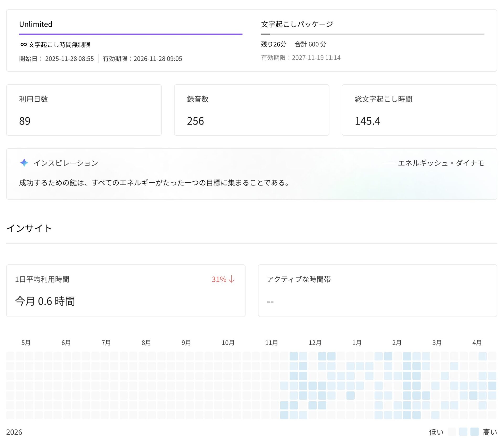This screenshot has width=504, height=442.
Task: Open the 利用日数 statistics card
Action: 84,110
